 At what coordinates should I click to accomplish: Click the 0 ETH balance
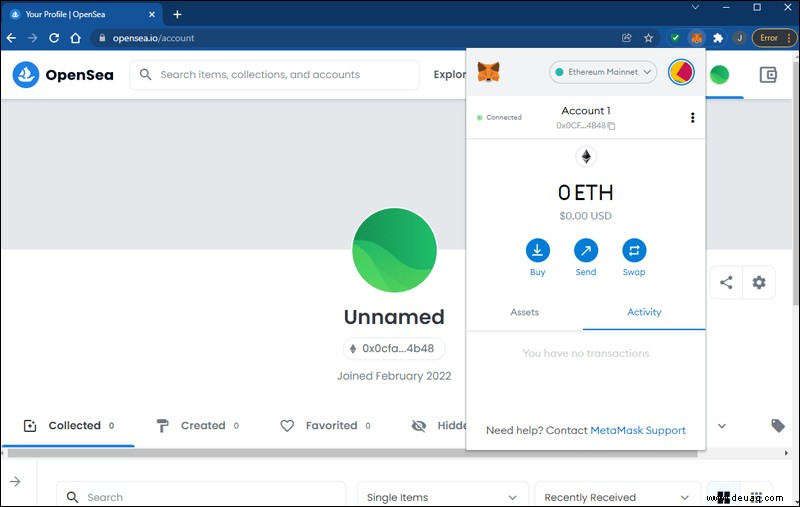point(586,193)
